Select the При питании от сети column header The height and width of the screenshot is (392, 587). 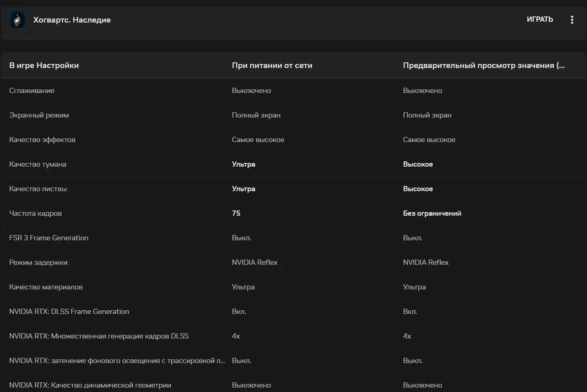[272, 66]
